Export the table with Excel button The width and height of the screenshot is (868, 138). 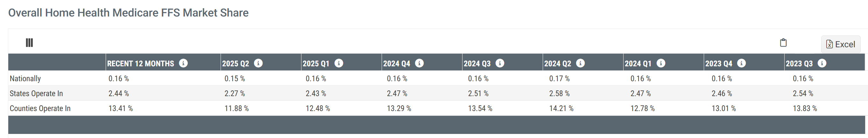pos(840,44)
